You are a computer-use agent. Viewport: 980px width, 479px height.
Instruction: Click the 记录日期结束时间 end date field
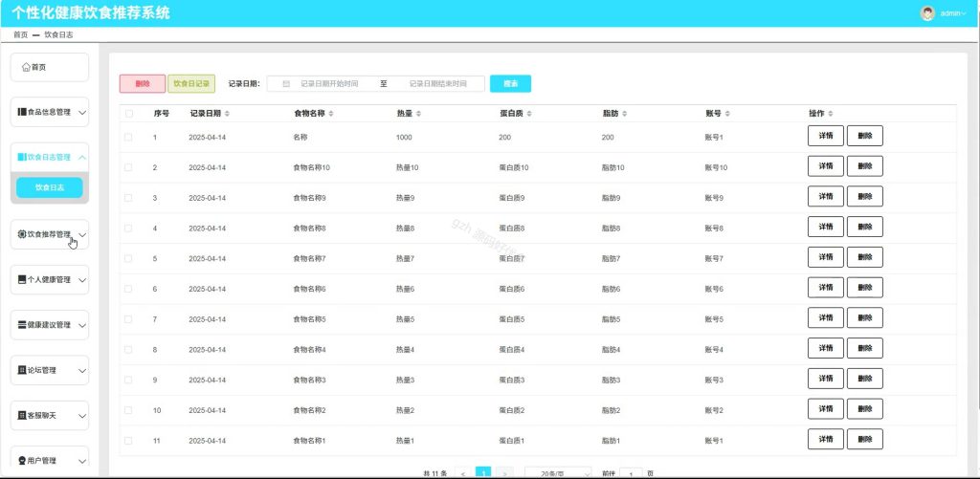438,84
